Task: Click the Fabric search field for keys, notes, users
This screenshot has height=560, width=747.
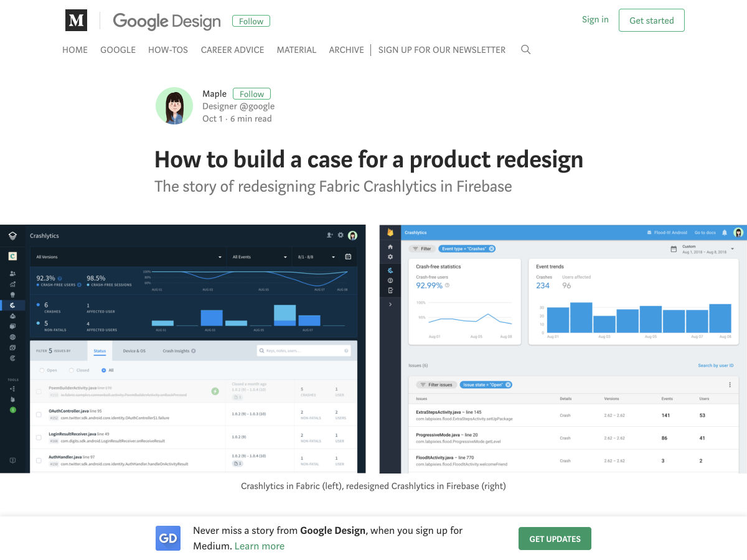Action: (x=304, y=351)
